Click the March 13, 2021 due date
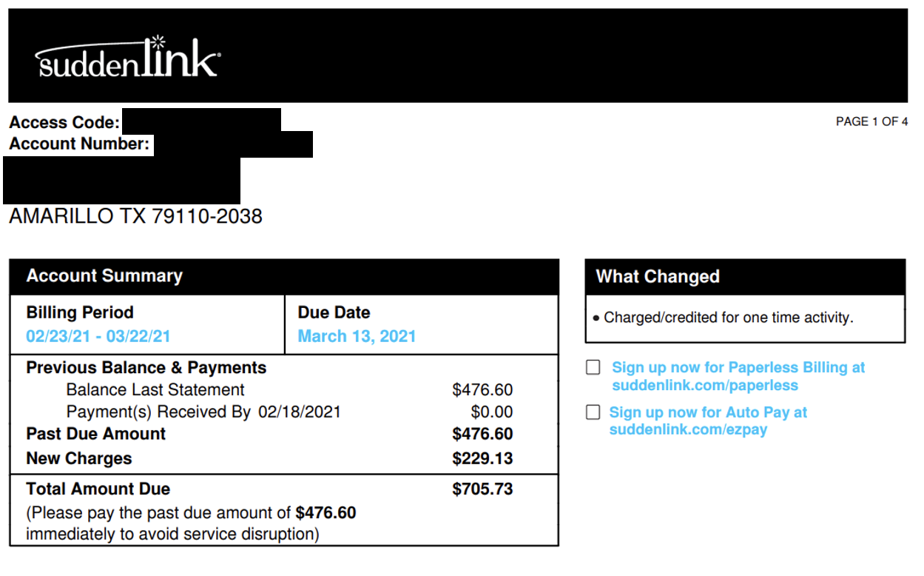The height and width of the screenshot is (576, 924). coord(357,336)
